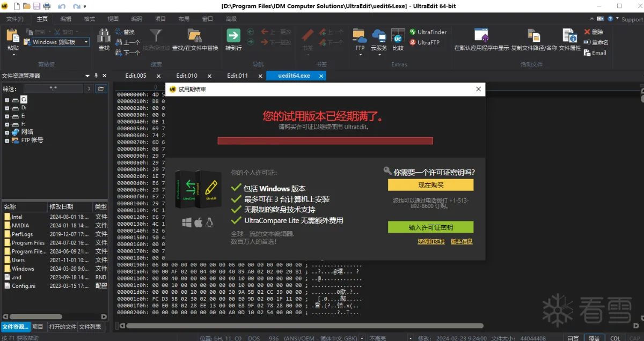Switch to the 项目 tab at panel bottom
Viewport: 644px width, 341px height.
point(38,327)
